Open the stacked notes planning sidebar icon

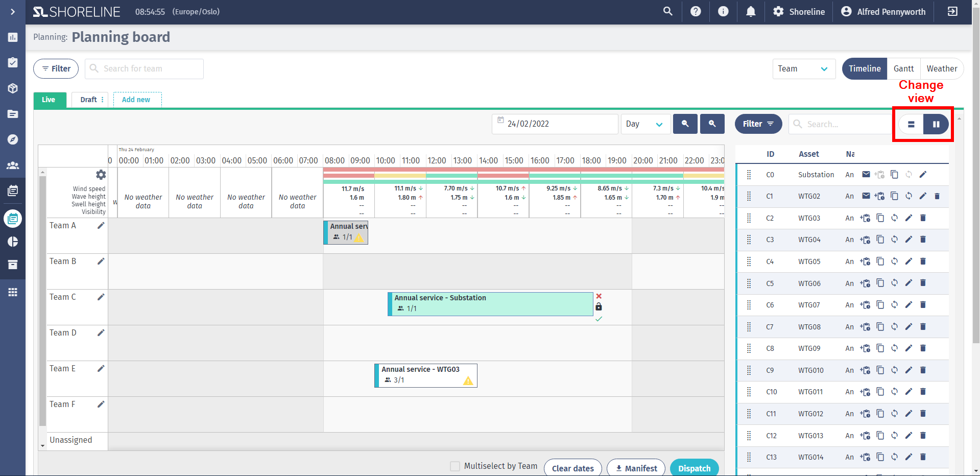[13, 191]
